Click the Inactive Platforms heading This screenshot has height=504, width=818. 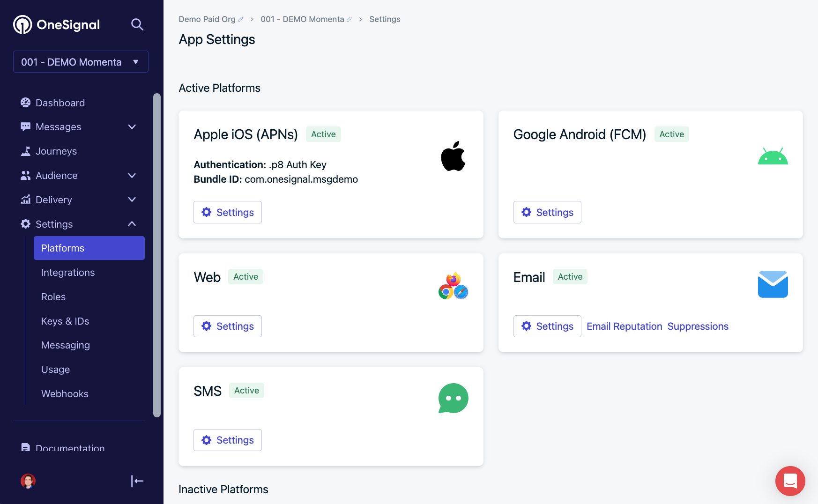223,489
